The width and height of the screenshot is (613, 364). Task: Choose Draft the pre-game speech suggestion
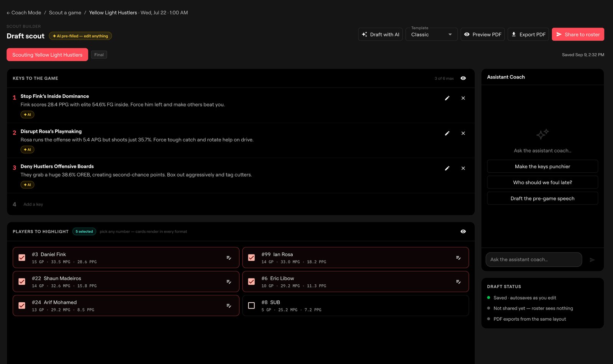pyautogui.click(x=543, y=198)
